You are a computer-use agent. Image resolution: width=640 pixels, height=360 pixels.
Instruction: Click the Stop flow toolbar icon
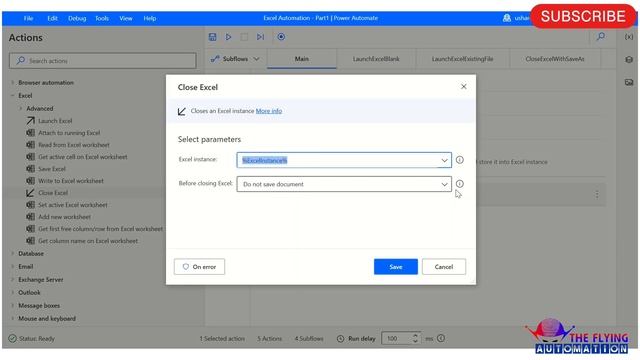[244, 37]
